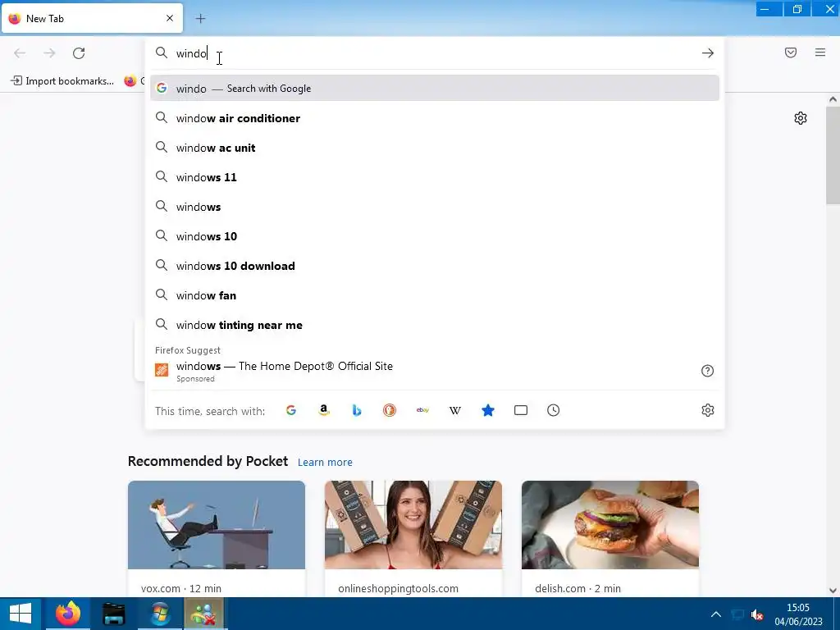
Task: Open 'Import bookmarks...' toolbar item
Action: coord(62,81)
